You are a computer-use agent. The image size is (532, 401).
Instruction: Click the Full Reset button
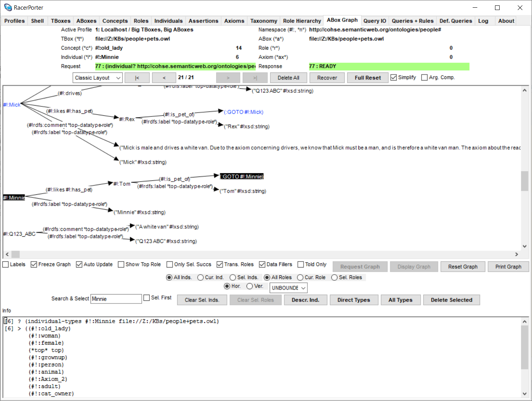pyautogui.click(x=368, y=78)
